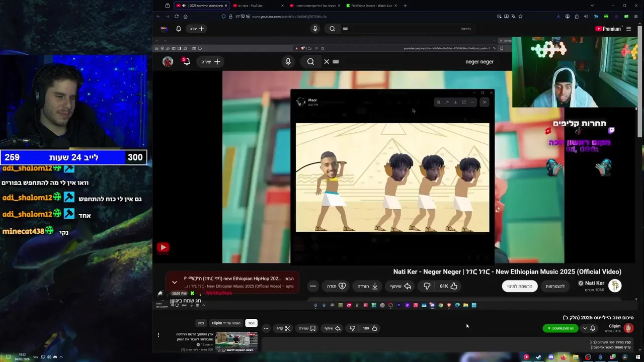Switch to the סיכום שנה היילייטס 2025 tab
The image size is (644, 362).
tap(202, 6)
